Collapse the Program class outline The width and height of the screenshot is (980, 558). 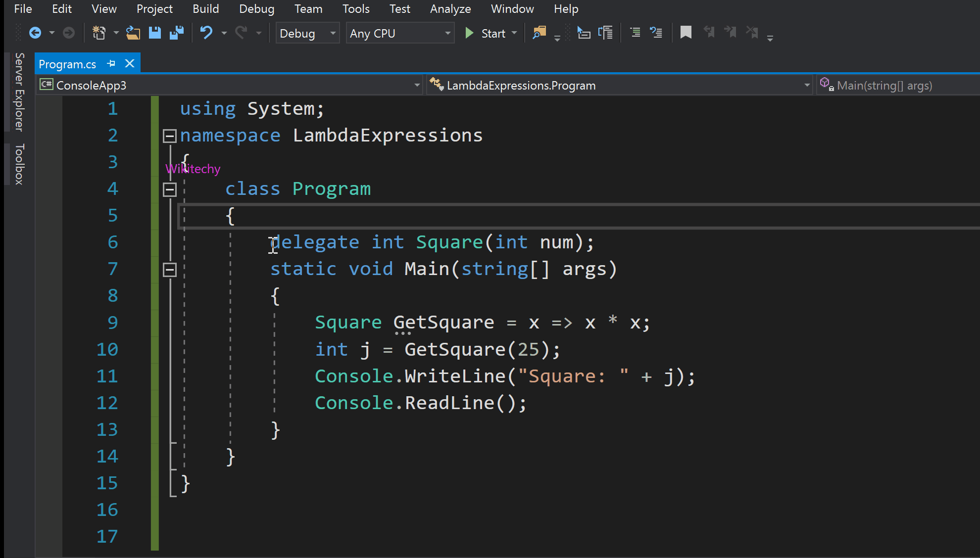(169, 189)
